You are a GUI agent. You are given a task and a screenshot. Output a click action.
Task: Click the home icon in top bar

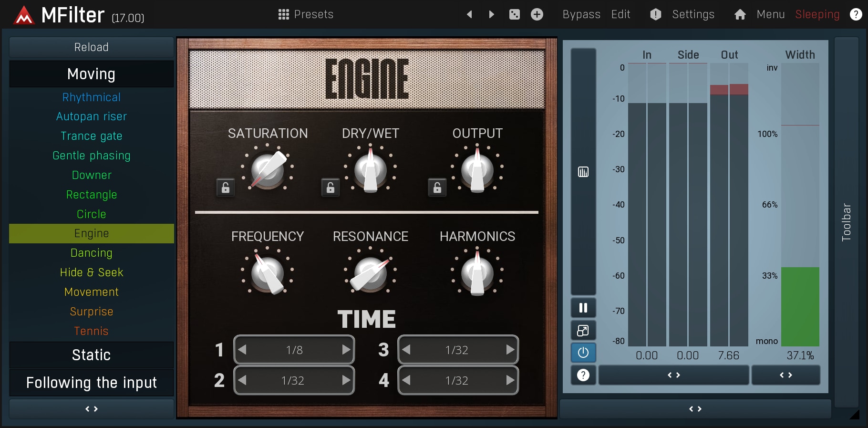[740, 14]
